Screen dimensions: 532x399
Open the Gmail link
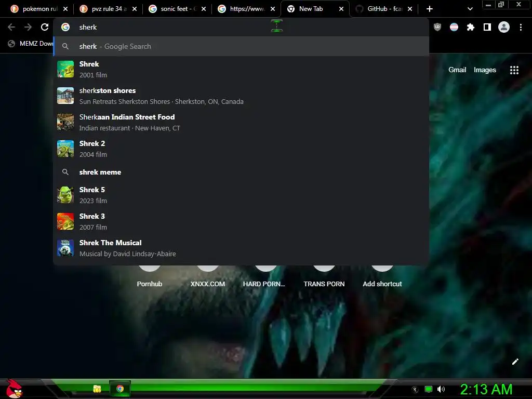click(457, 70)
